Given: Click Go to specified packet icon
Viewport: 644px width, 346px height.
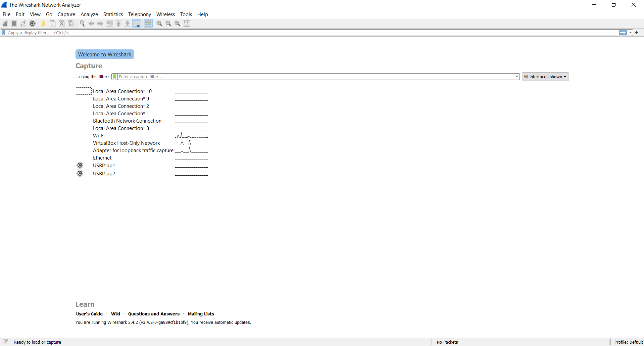Looking at the screenshot, I should [109, 24].
